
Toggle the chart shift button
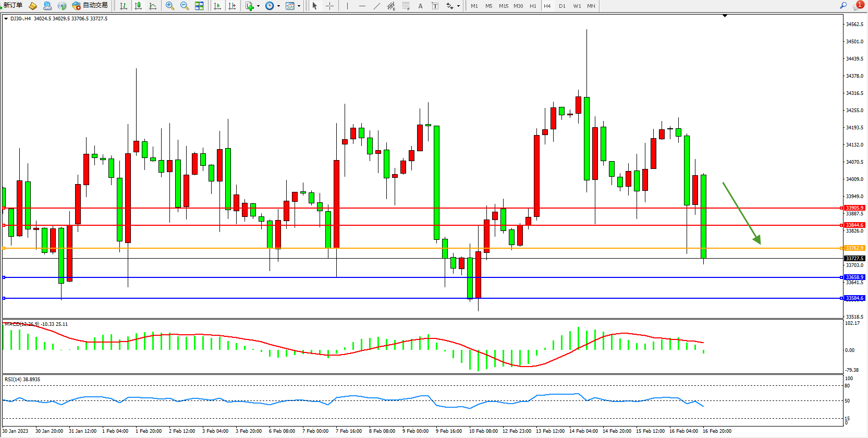click(232, 6)
